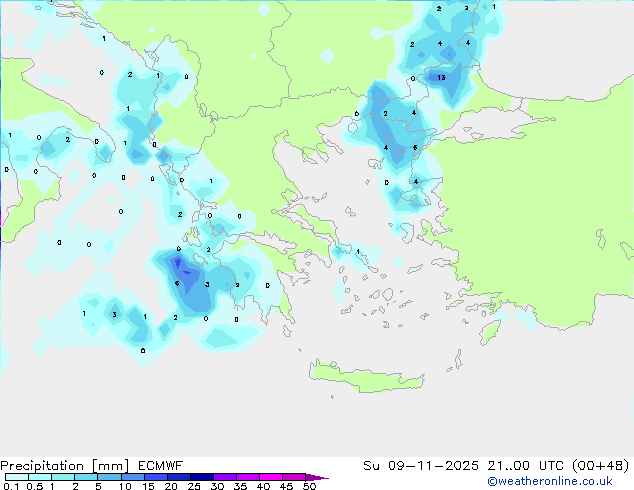Click the '15' legend scale label
The image size is (634, 490).
(x=148, y=486)
